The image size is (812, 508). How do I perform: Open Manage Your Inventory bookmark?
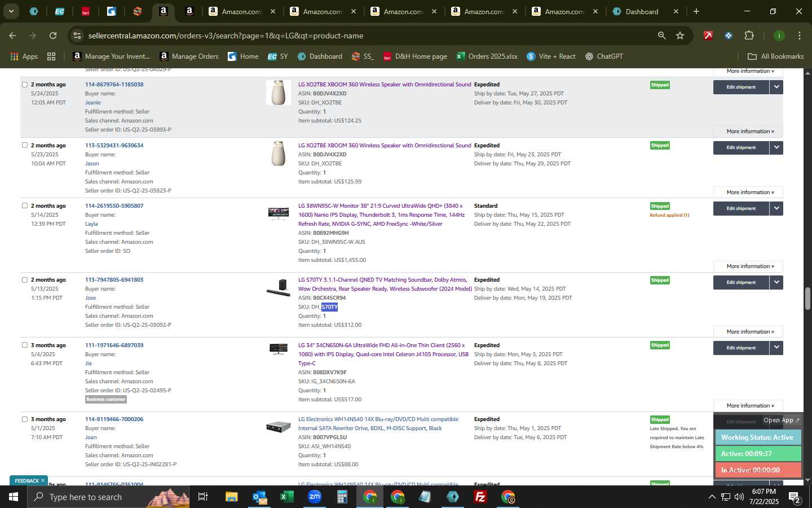point(112,56)
